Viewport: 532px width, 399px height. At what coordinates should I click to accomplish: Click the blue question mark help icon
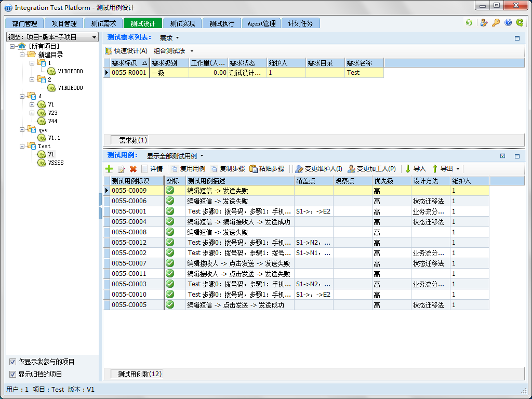(x=508, y=23)
